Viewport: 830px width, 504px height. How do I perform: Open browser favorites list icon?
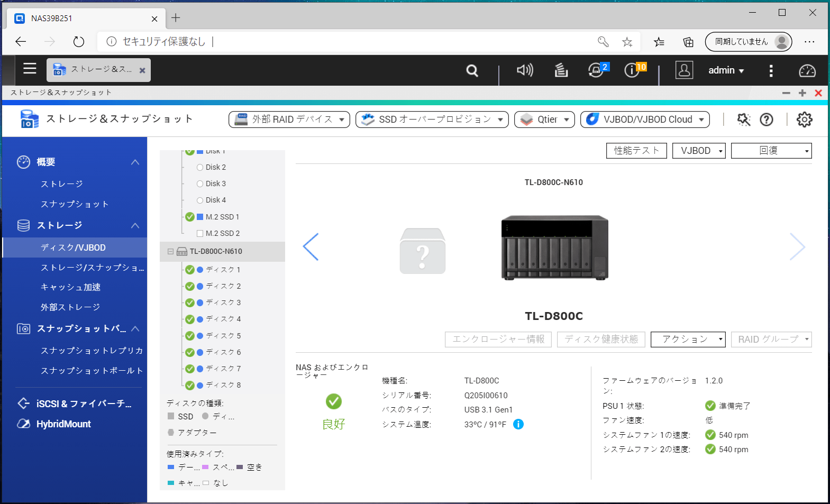point(659,42)
